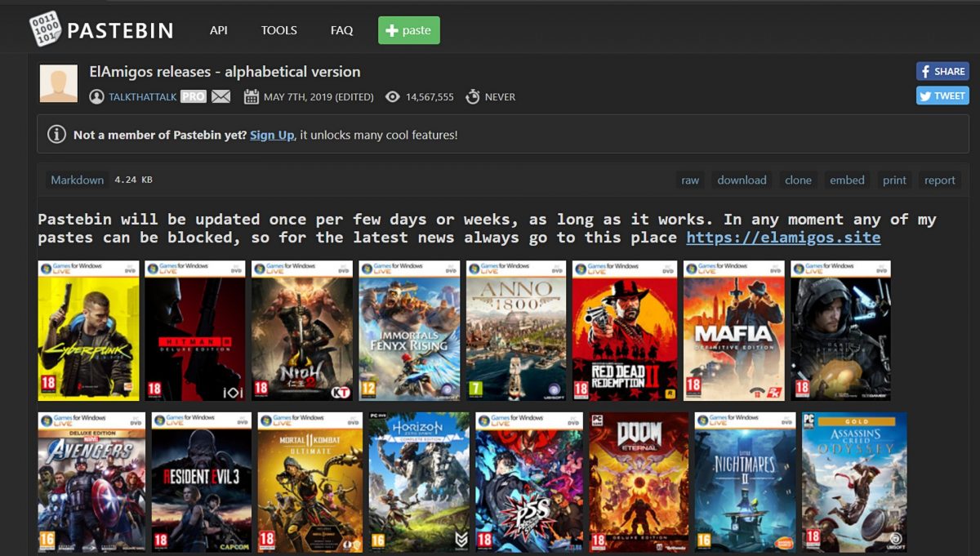
Task: Click the Cyberpunk game cover thumbnail
Action: coord(88,331)
